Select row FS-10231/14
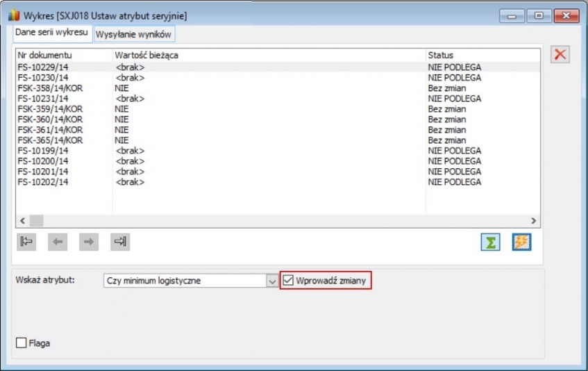588x371 pixels. [x=278, y=99]
